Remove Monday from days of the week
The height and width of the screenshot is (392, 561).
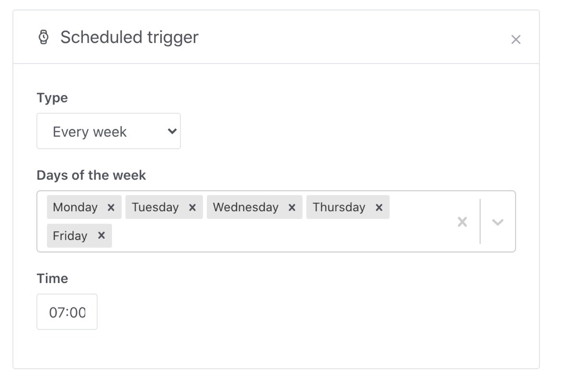click(x=111, y=207)
